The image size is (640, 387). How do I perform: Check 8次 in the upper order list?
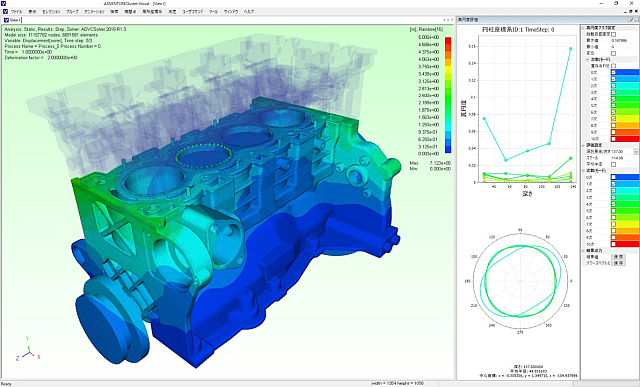[613, 126]
